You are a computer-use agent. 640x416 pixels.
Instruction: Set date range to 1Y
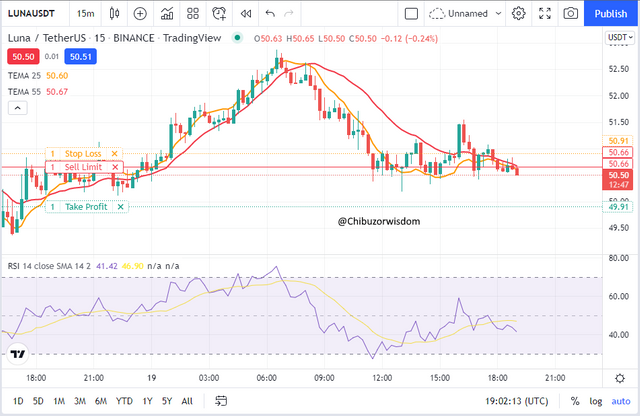(x=147, y=401)
